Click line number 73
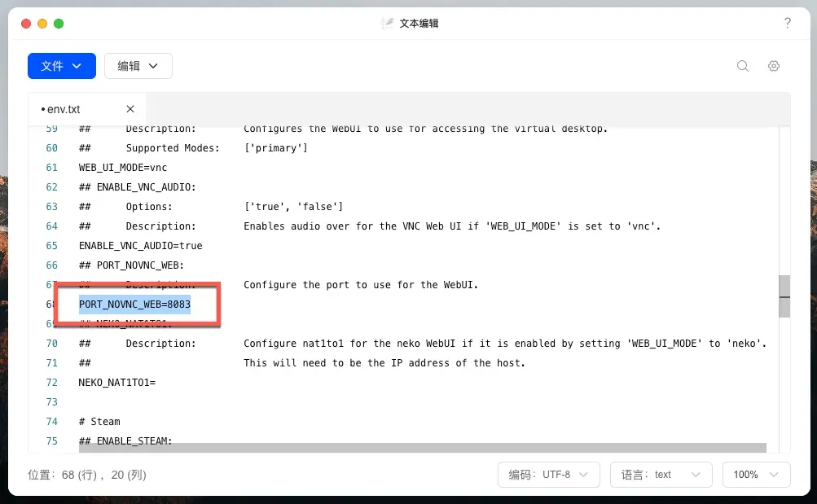The image size is (817, 504). click(51, 402)
